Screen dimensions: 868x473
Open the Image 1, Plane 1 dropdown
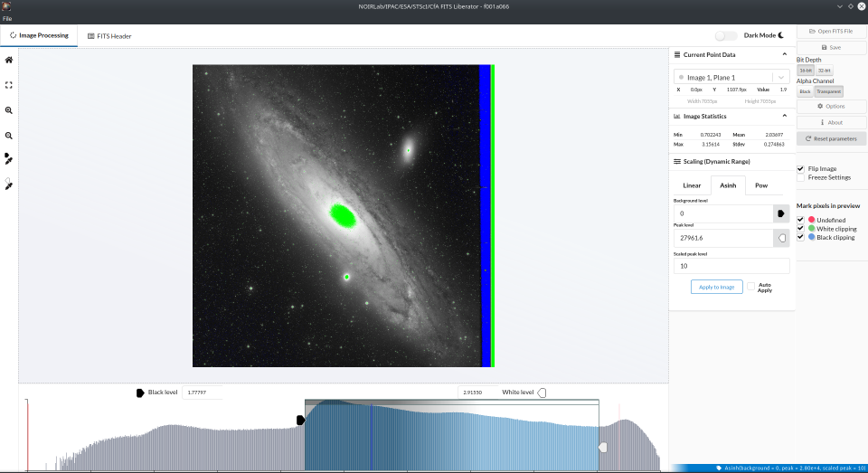point(731,78)
